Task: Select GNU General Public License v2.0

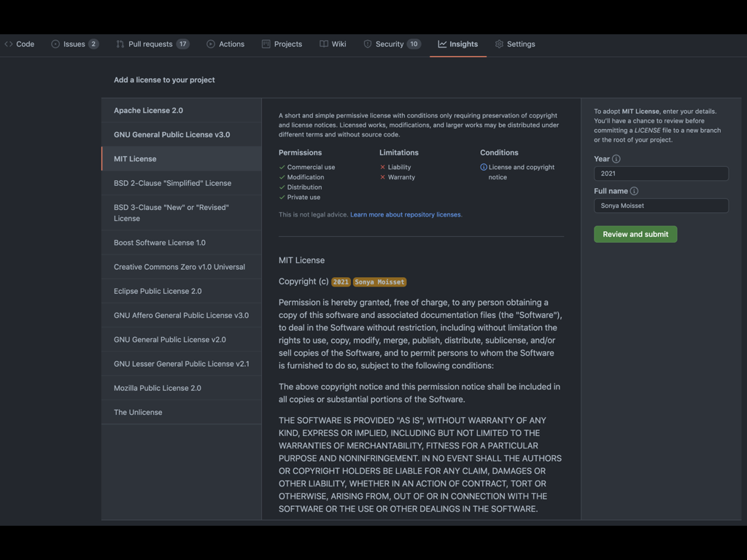Action: (182, 340)
